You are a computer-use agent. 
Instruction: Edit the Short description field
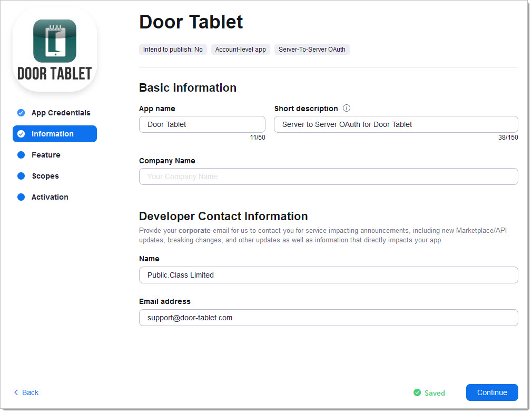[396, 124]
